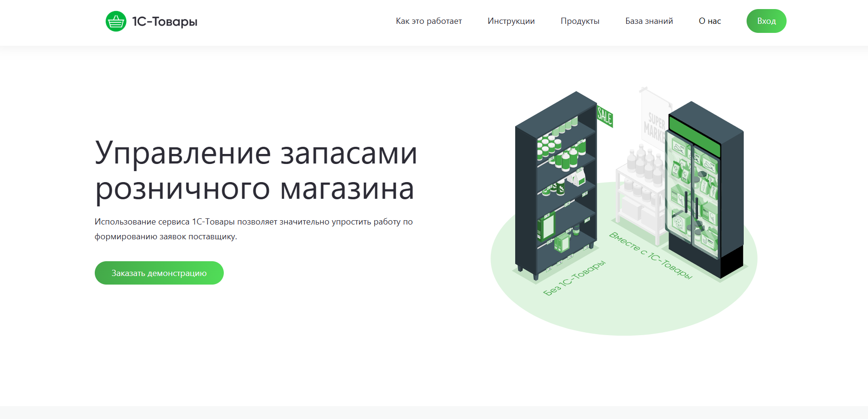This screenshot has width=868, height=419.
Task: Click the Заказать демонстрацию button
Action: coord(159,273)
